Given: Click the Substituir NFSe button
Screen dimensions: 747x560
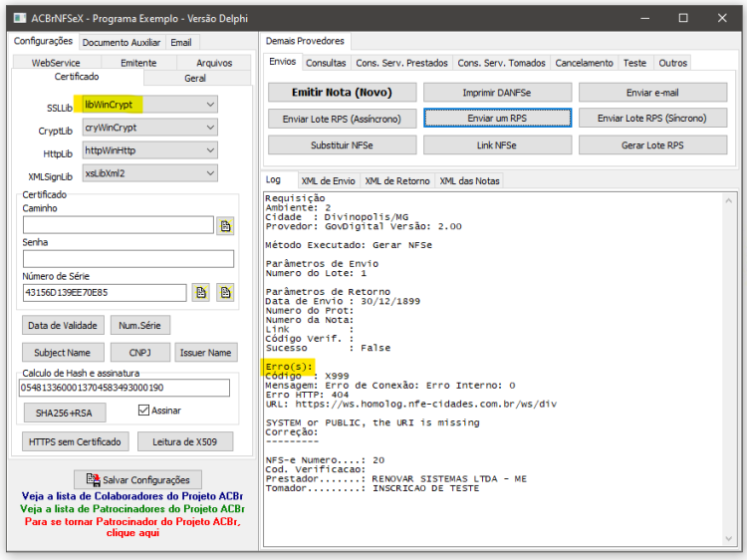Looking at the screenshot, I should coord(342,145).
